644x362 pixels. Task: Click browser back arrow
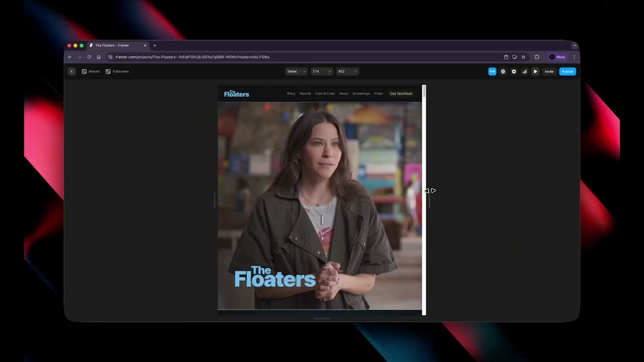pos(69,57)
